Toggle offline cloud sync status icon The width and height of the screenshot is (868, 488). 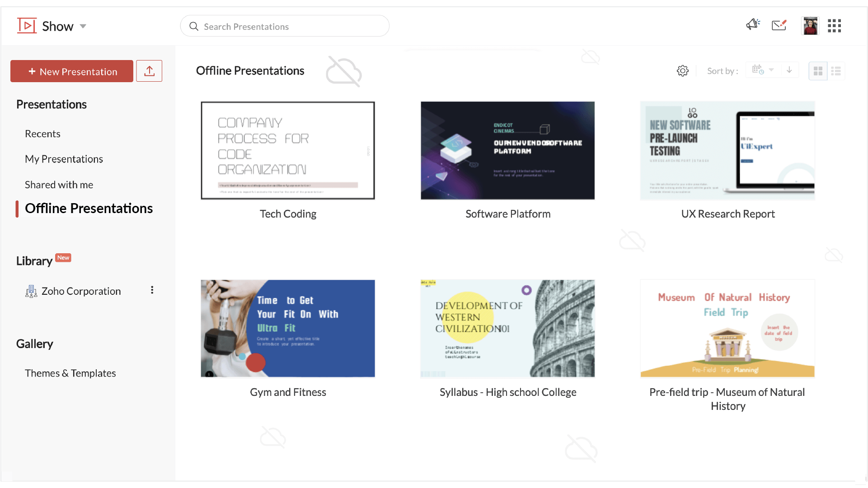pos(344,70)
